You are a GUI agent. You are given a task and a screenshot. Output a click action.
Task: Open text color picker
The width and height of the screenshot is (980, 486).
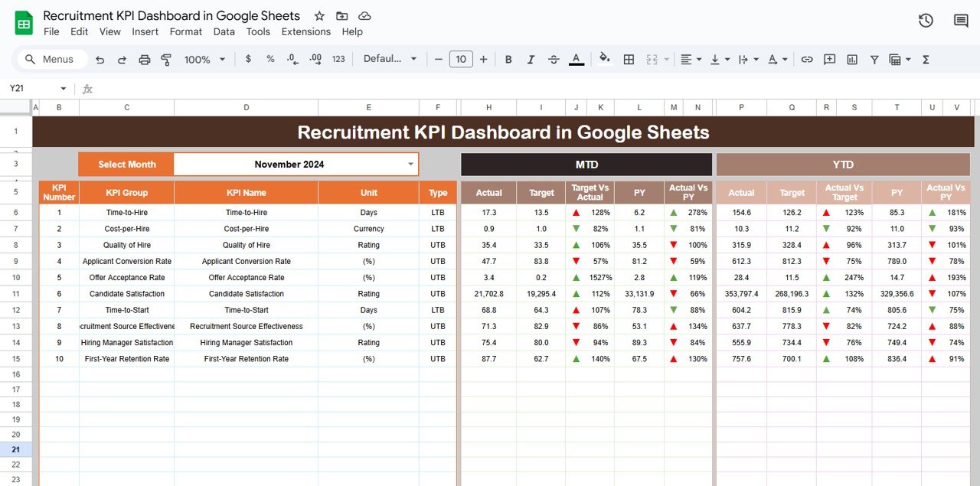coord(577,59)
